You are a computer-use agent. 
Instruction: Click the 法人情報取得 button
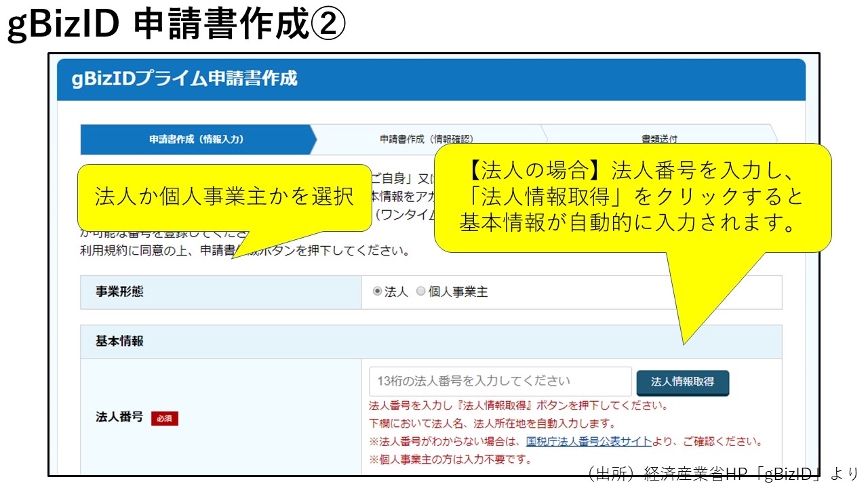click(x=682, y=382)
